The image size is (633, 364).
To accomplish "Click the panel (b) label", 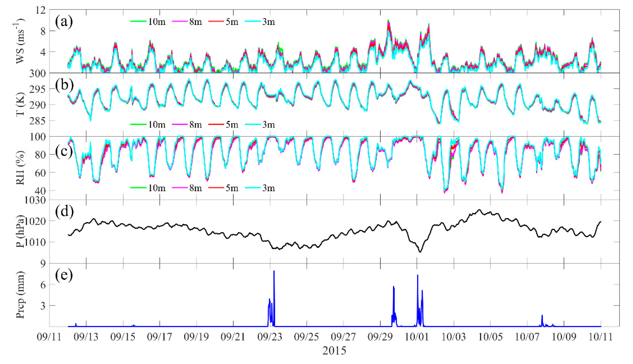I will pyautogui.click(x=64, y=85).
